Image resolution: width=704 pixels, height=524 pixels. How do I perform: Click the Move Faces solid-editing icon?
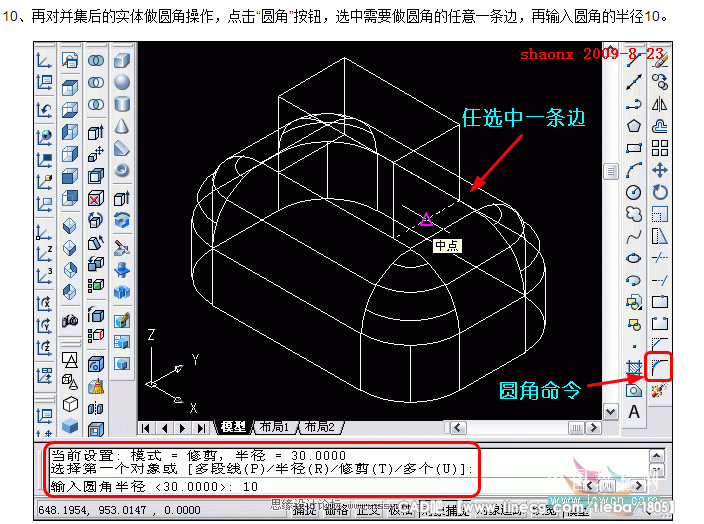tap(96, 154)
